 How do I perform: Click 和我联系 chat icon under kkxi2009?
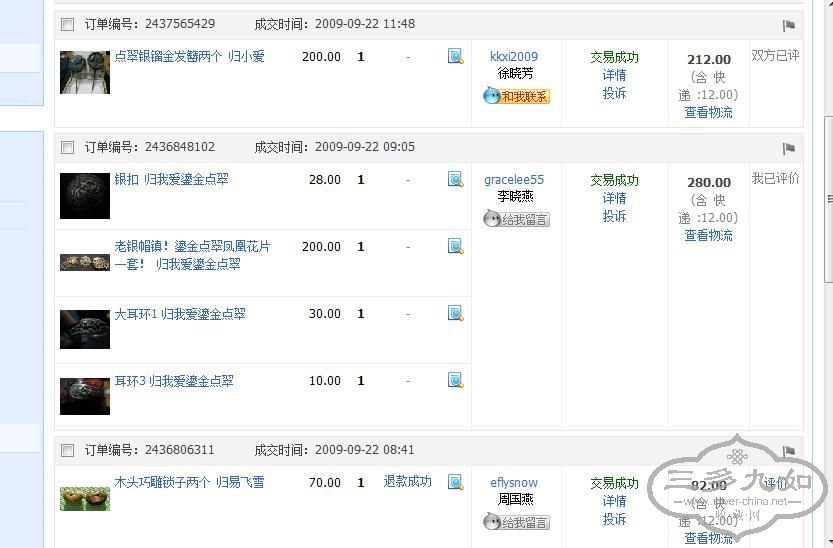click(516, 96)
